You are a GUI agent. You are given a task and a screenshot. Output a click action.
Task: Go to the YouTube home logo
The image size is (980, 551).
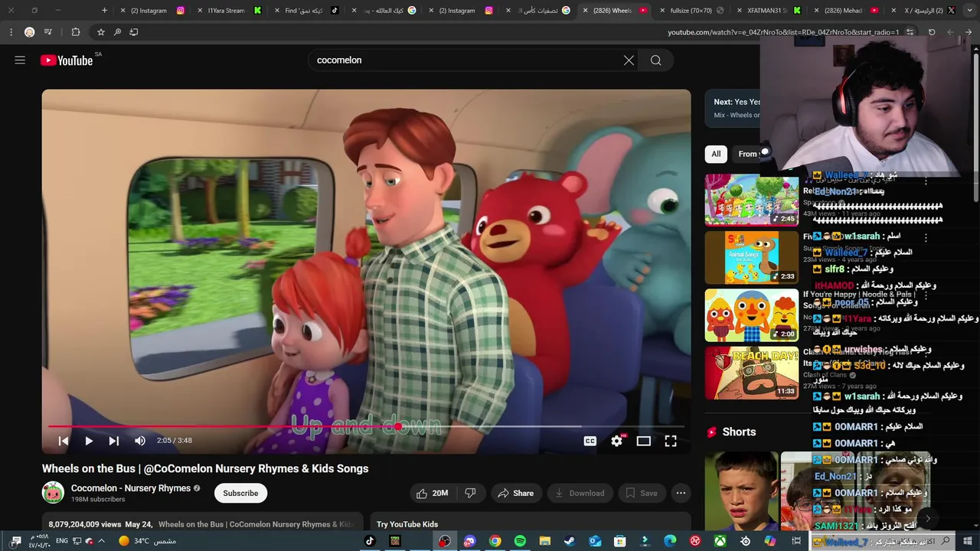67,60
